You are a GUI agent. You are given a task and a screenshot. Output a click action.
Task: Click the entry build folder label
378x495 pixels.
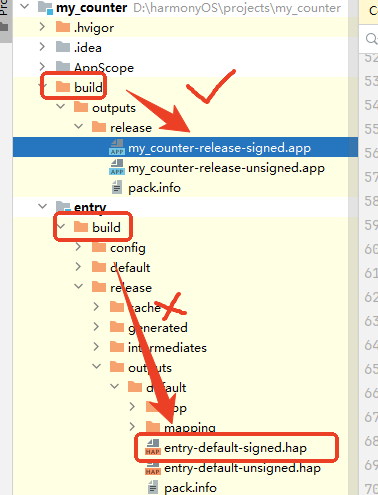coord(106,227)
